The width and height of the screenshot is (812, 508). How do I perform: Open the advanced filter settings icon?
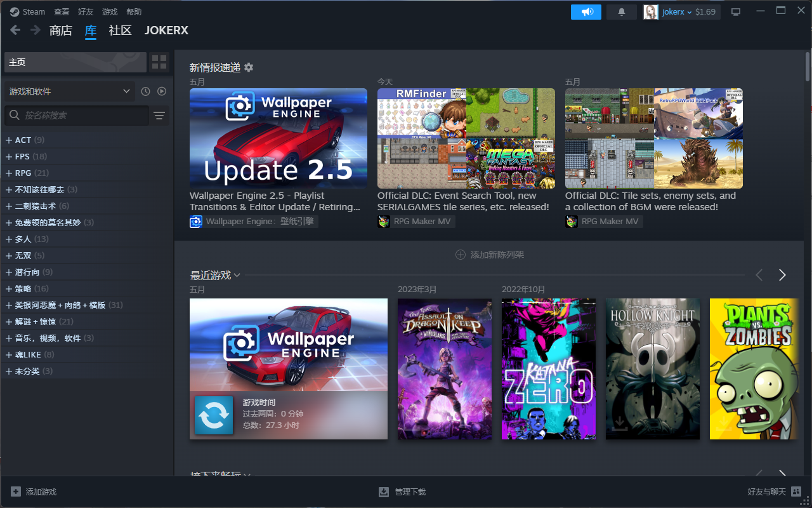tap(159, 116)
